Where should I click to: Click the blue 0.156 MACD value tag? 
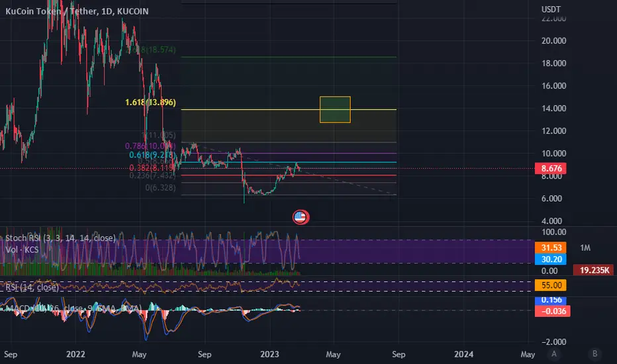point(551,300)
